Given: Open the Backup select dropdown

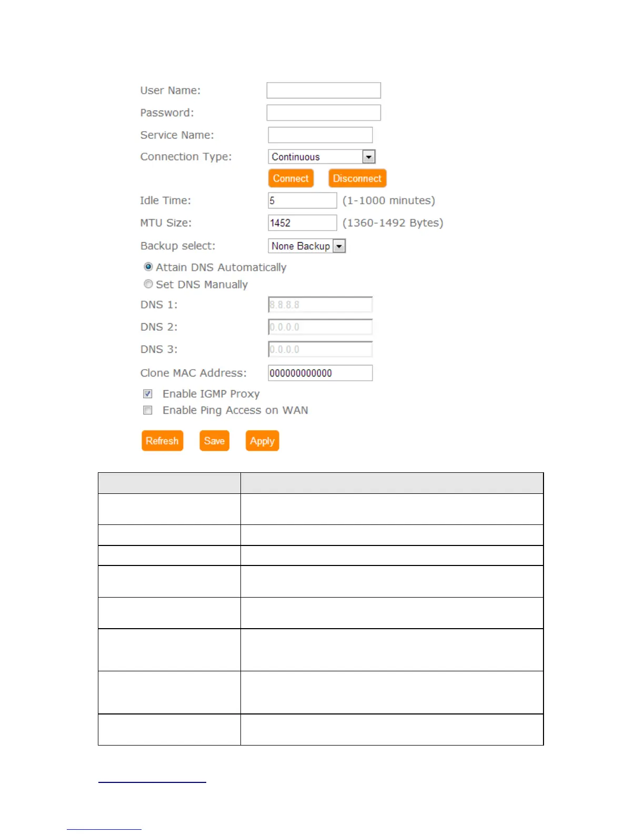Looking at the screenshot, I should point(307,246).
